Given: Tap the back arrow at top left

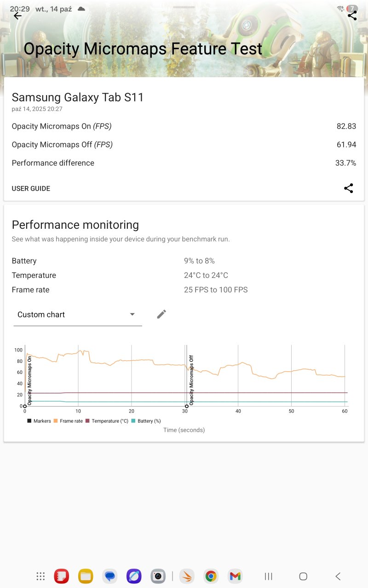Looking at the screenshot, I should 17,16.
